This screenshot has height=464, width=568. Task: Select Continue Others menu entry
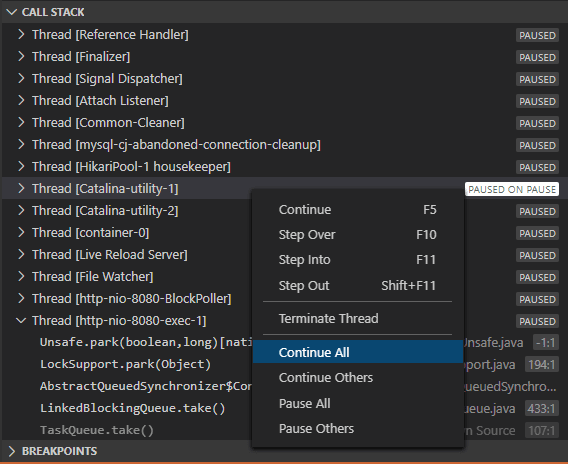(358, 378)
